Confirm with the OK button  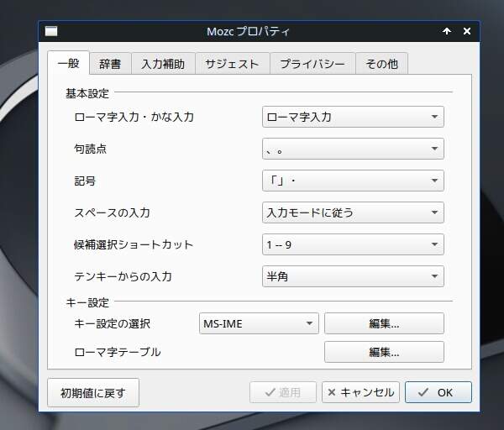pos(438,392)
